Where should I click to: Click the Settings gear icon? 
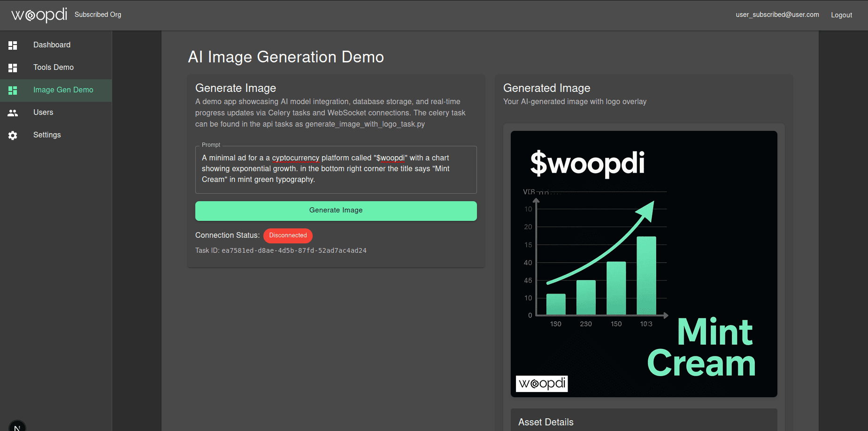pyautogui.click(x=13, y=135)
